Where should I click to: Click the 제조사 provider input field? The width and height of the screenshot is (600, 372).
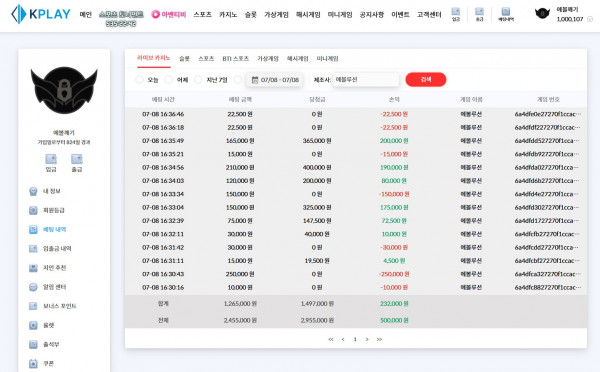point(366,80)
